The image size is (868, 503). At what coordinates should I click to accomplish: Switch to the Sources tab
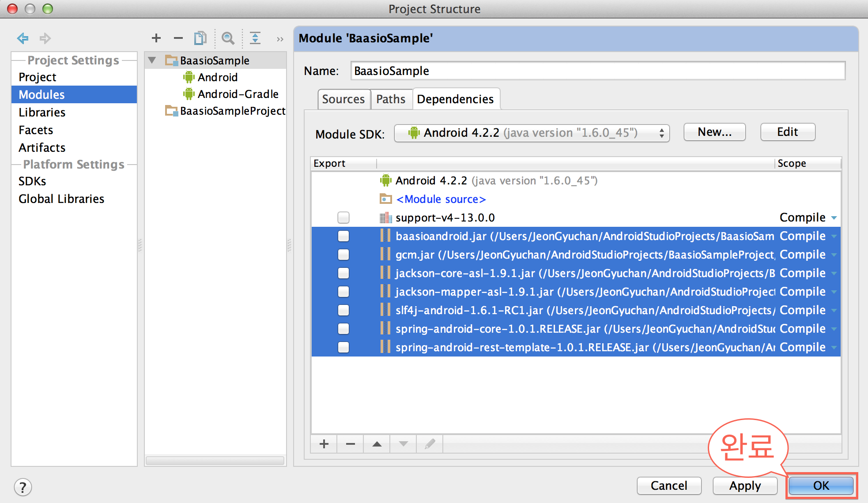pyautogui.click(x=343, y=99)
